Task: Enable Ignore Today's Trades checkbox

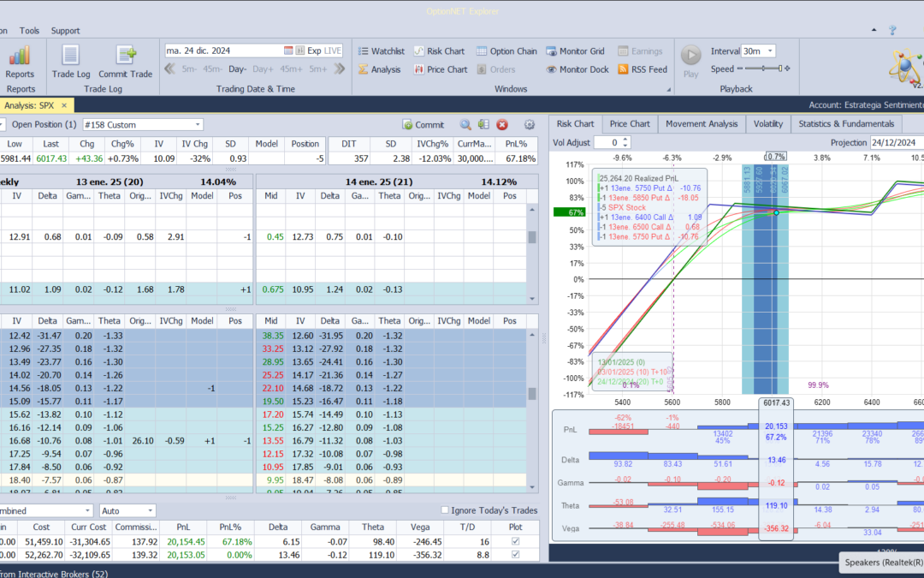Action: click(445, 510)
